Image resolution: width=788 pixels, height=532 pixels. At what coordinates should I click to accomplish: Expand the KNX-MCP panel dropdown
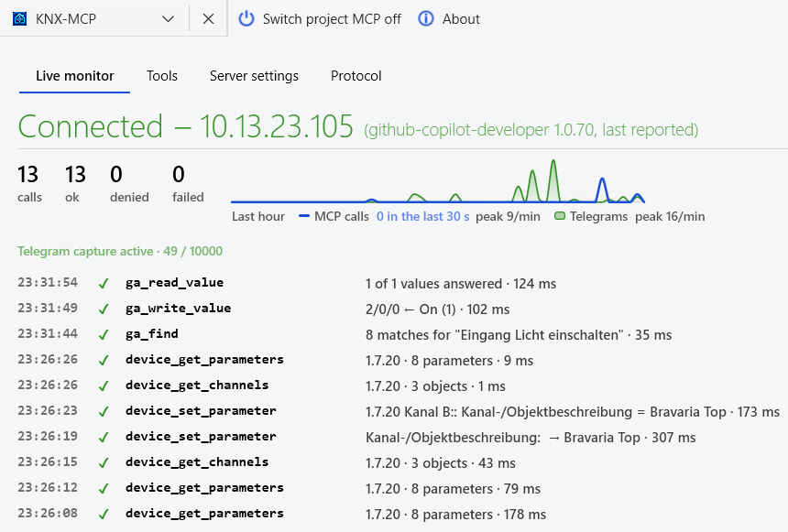(168, 19)
